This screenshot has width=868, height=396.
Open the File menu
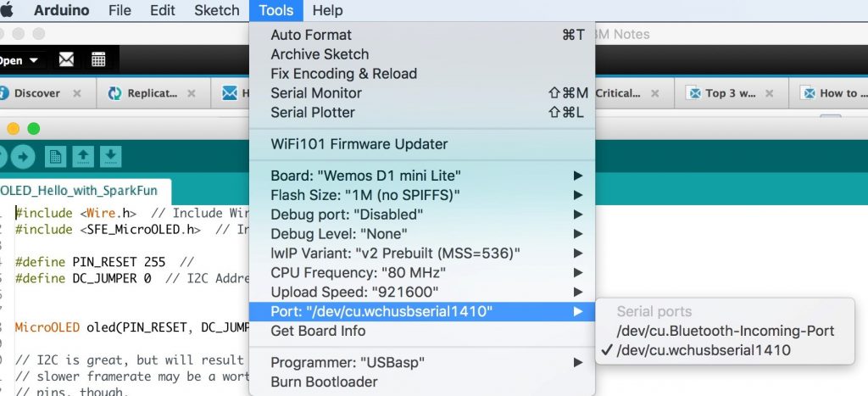pos(120,10)
